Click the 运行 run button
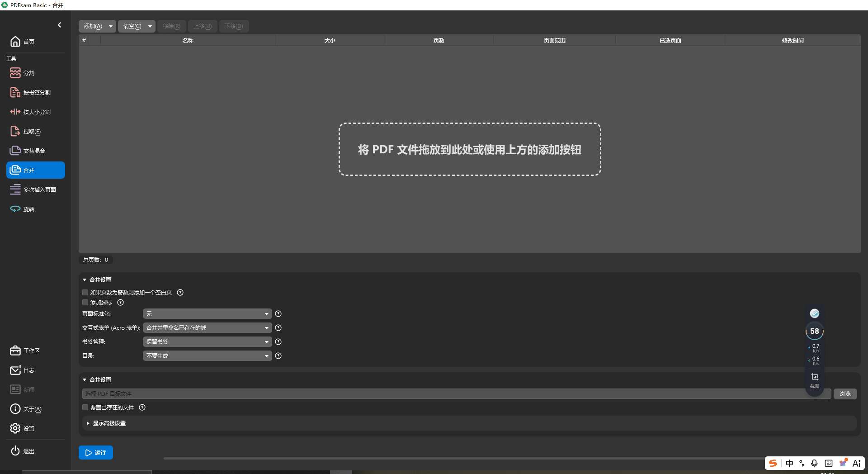 point(95,452)
